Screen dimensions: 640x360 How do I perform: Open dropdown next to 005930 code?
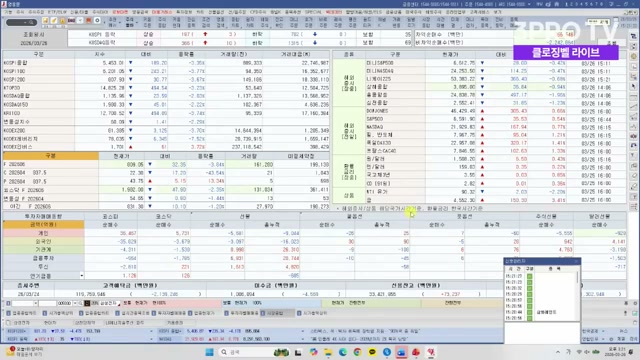[x=75, y=303]
